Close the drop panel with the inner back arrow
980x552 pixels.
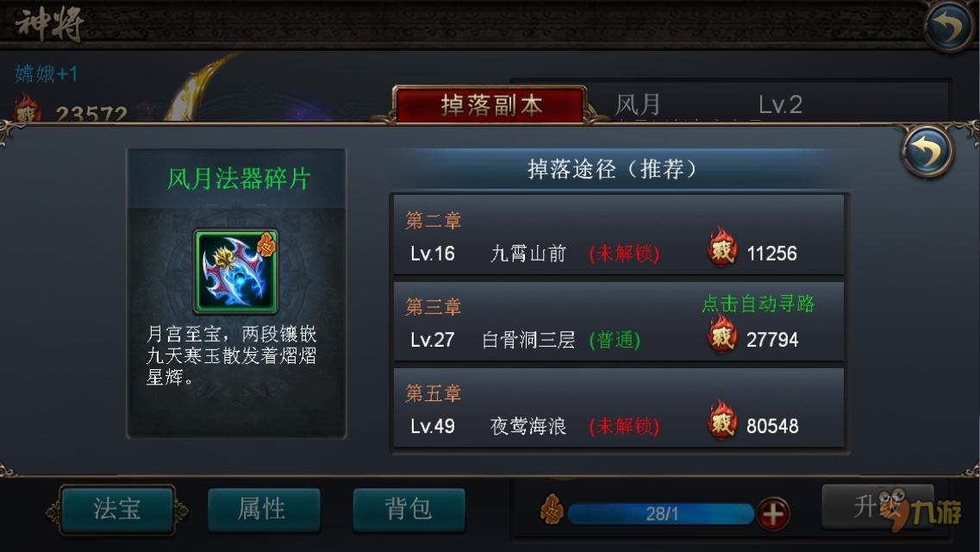tap(927, 152)
